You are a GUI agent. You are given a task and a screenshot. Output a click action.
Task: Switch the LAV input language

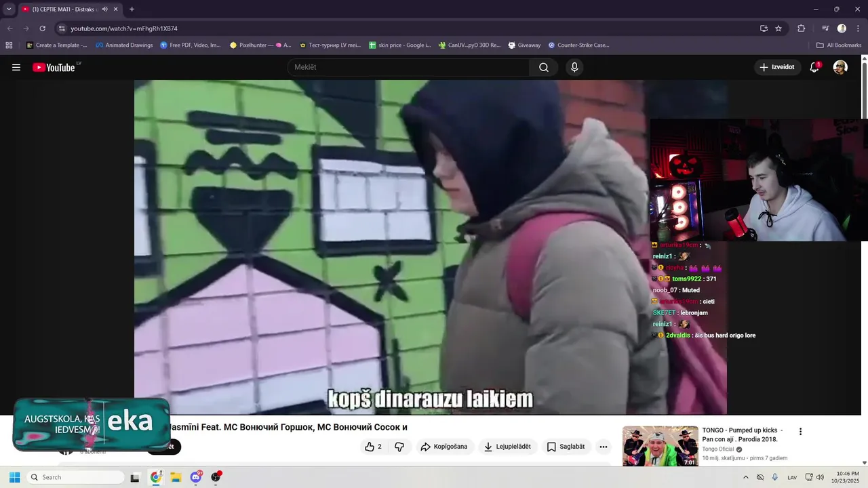[x=792, y=477]
